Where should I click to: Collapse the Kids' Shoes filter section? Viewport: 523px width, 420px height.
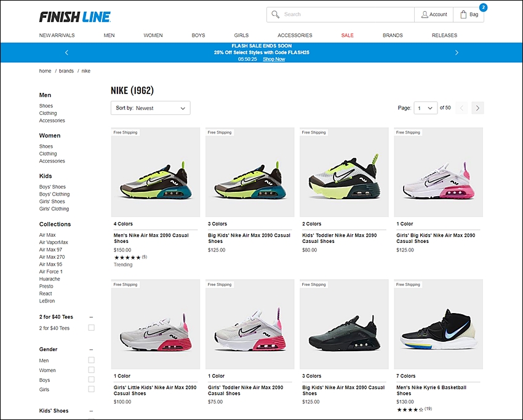pyautogui.click(x=91, y=411)
